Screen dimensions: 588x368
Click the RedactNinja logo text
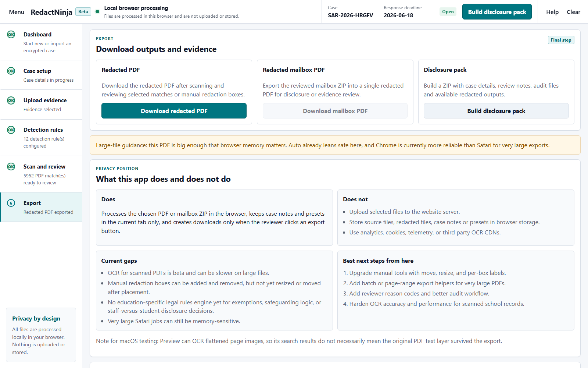pos(51,12)
